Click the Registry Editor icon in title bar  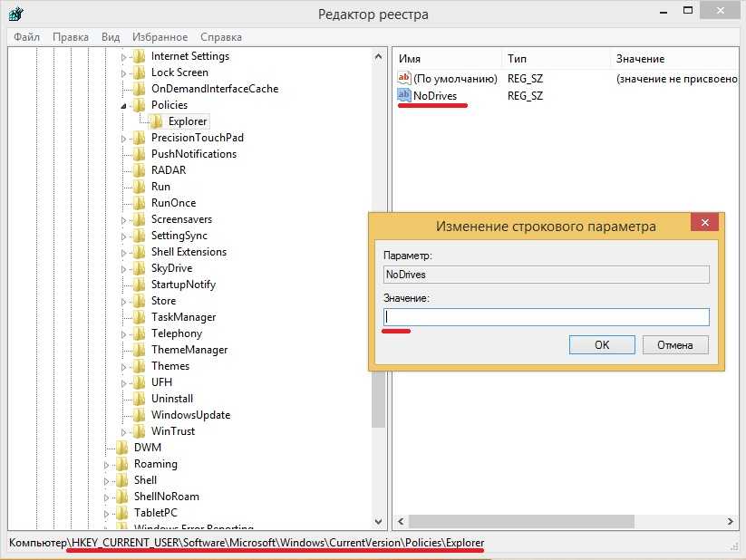point(16,14)
